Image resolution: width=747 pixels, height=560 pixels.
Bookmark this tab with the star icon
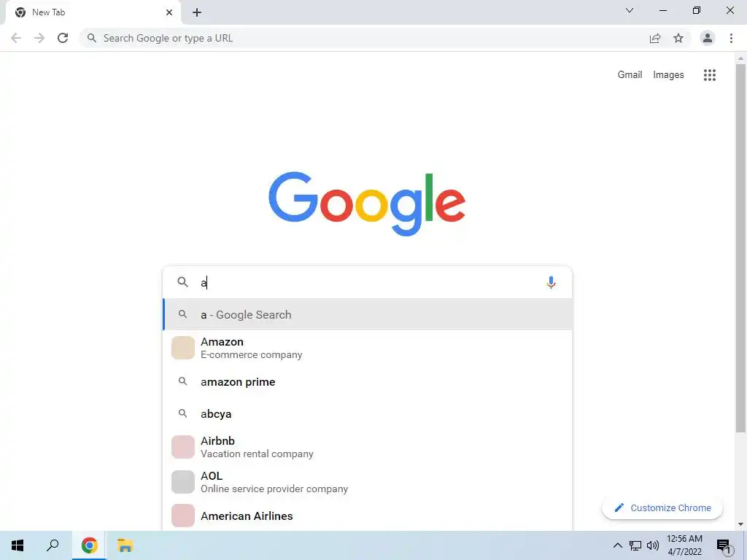click(678, 38)
